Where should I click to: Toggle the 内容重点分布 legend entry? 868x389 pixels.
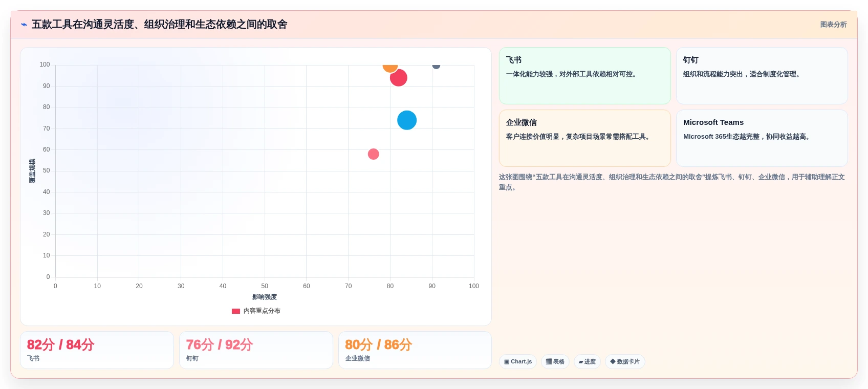256,311
